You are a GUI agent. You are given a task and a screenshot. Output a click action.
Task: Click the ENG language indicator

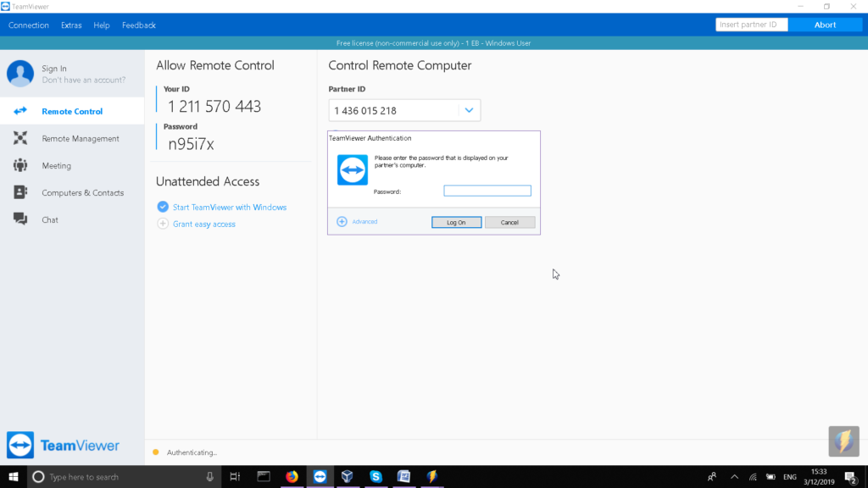pyautogui.click(x=790, y=476)
